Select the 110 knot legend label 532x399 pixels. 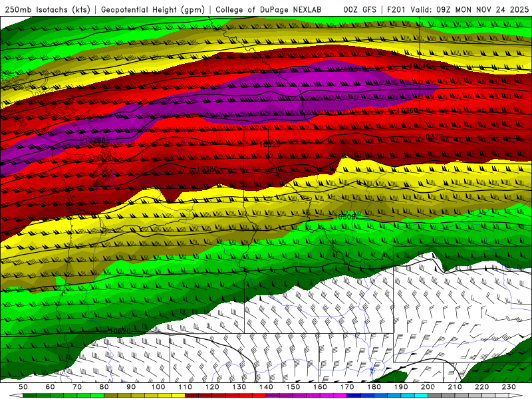click(186, 387)
